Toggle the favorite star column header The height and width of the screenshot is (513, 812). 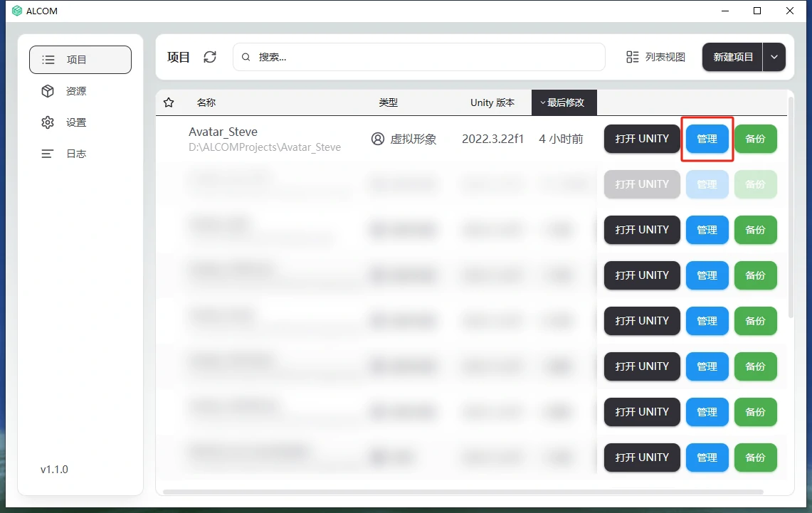tap(169, 102)
